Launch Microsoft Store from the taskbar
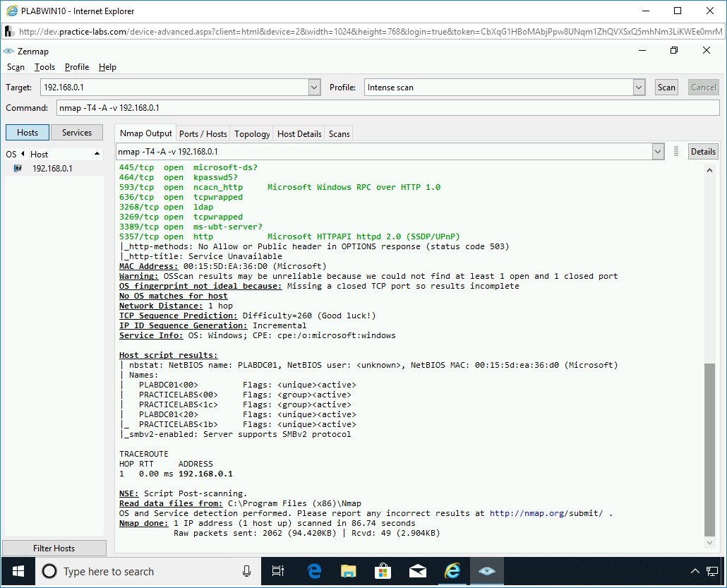Viewport: 727px width, 588px height. pyautogui.click(x=383, y=571)
